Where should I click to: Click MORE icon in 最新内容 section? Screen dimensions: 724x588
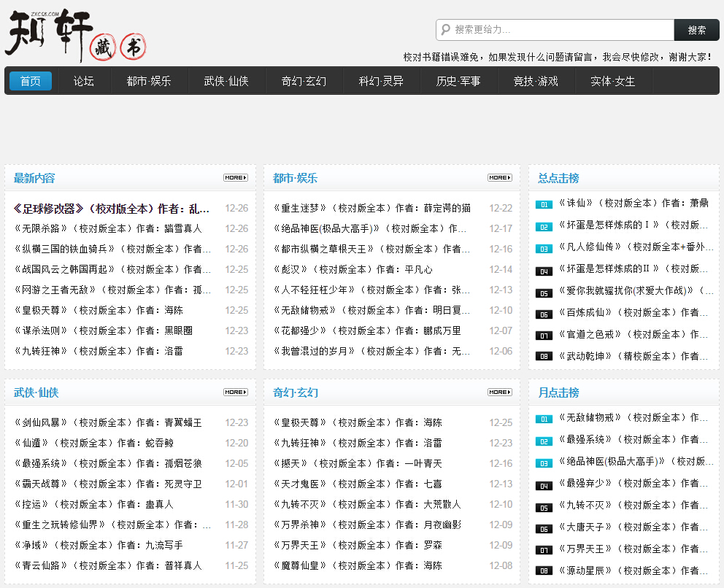(x=235, y=178)
